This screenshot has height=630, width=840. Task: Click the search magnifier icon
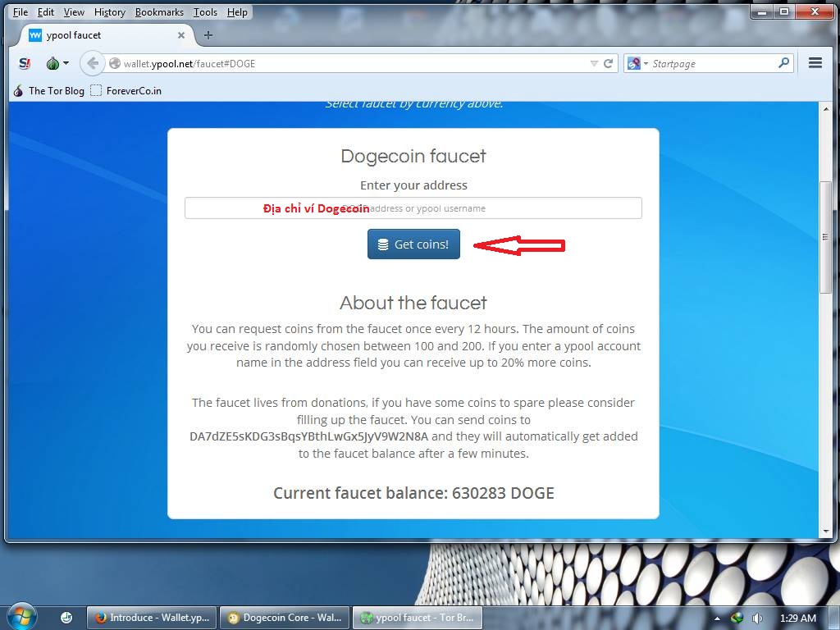[783, 63]
